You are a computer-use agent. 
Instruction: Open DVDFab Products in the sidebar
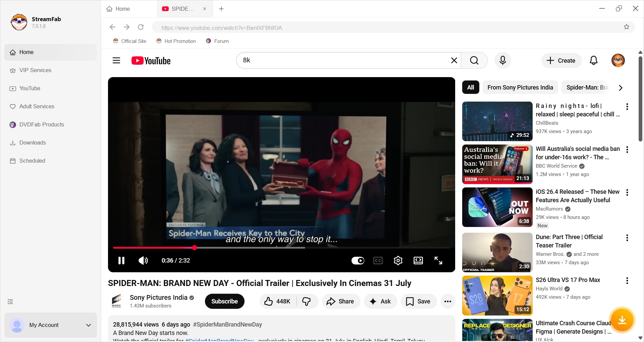point(42,124)
